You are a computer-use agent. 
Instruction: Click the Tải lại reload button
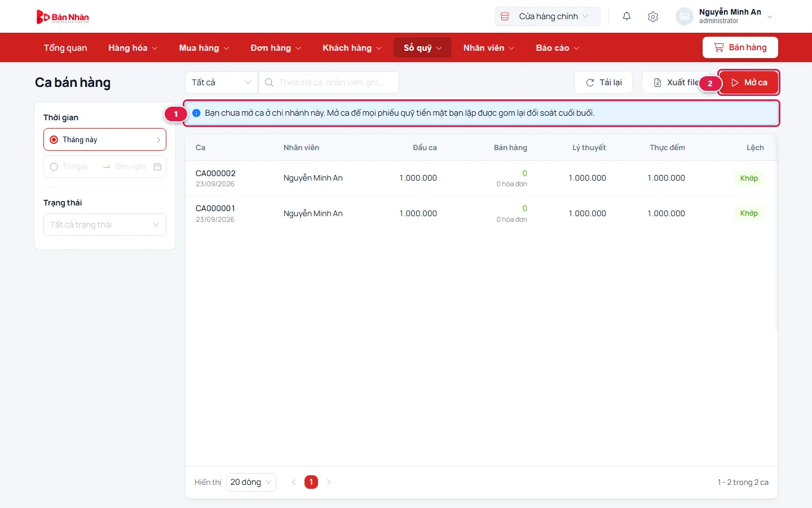(603, 82)
